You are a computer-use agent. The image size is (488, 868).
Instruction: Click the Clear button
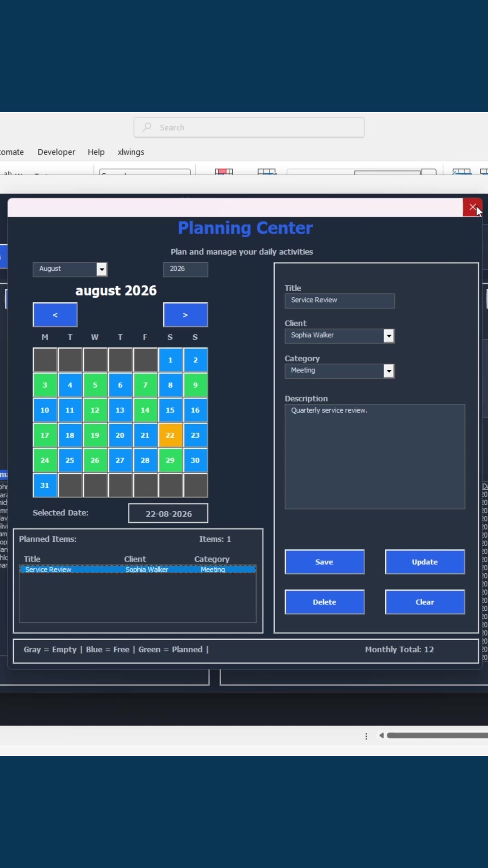(x=425, y=602)
